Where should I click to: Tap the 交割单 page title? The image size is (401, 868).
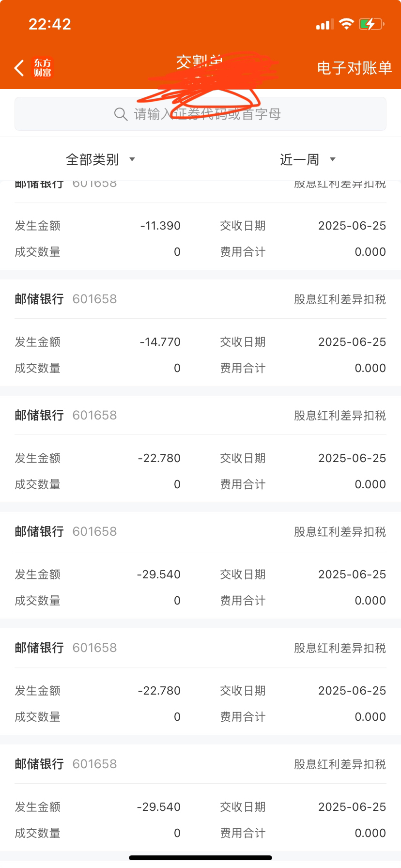pos(200,62)
